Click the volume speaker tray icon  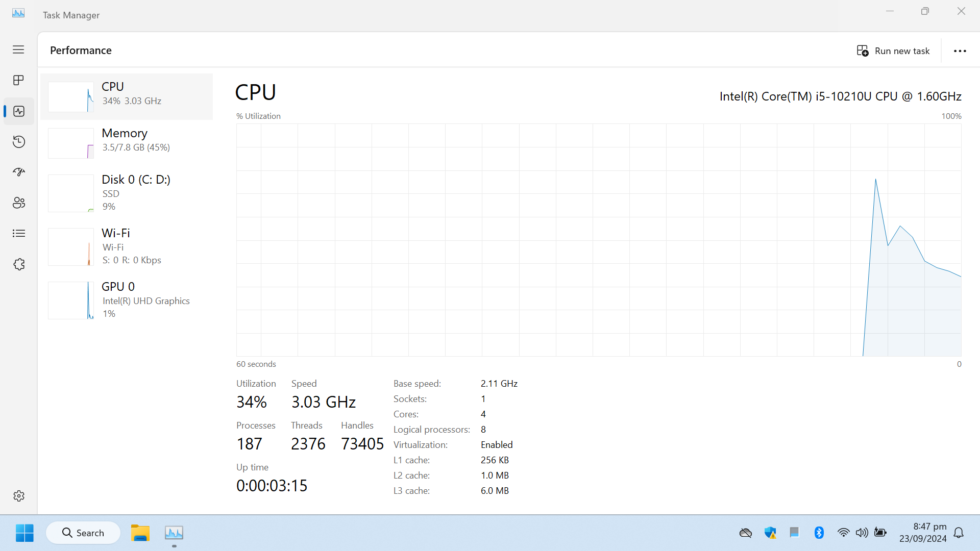(862, 533)
